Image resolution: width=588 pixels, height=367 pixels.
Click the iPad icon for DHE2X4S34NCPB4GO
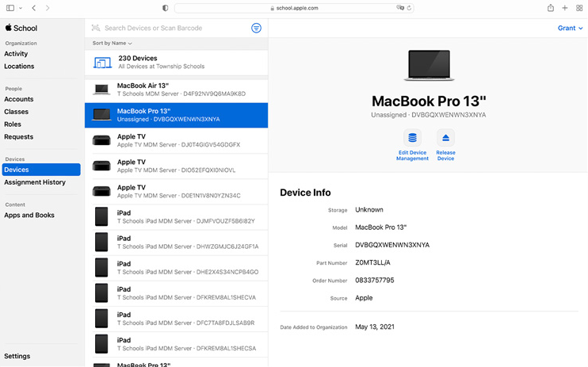click(101, 268)
